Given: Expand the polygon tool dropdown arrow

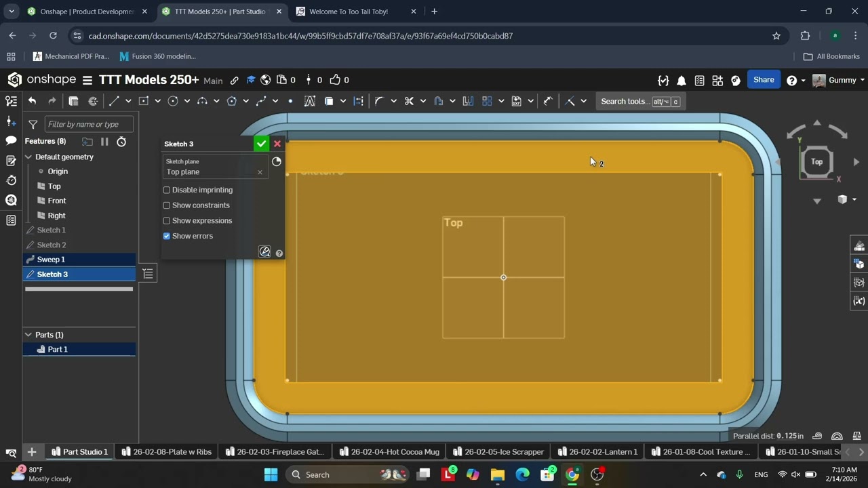Looking at the screenshot, I should [x=245, y=101].
